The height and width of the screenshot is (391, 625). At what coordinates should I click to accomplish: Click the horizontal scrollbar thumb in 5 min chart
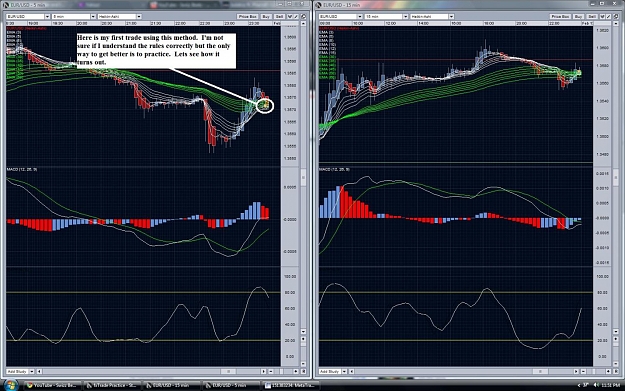click(x=228, y=371)
